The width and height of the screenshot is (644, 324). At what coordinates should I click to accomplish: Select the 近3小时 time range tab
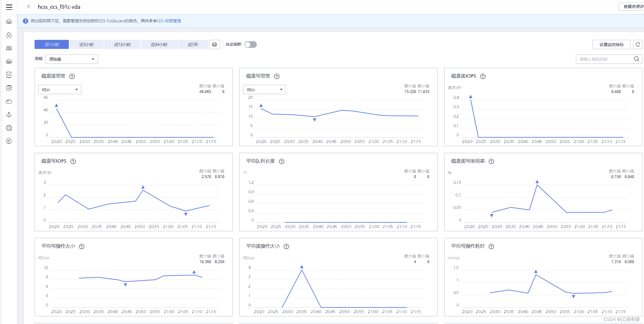point(86,44)
